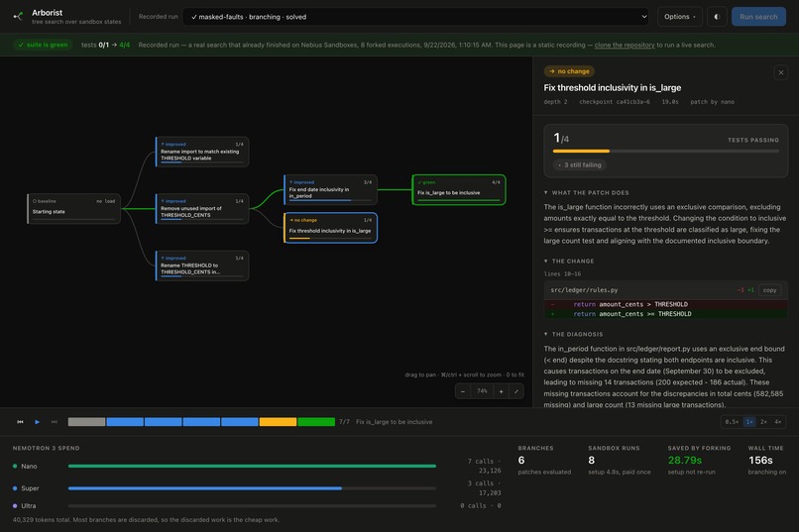Click the Wall time 156s value

tap(760, 461)
